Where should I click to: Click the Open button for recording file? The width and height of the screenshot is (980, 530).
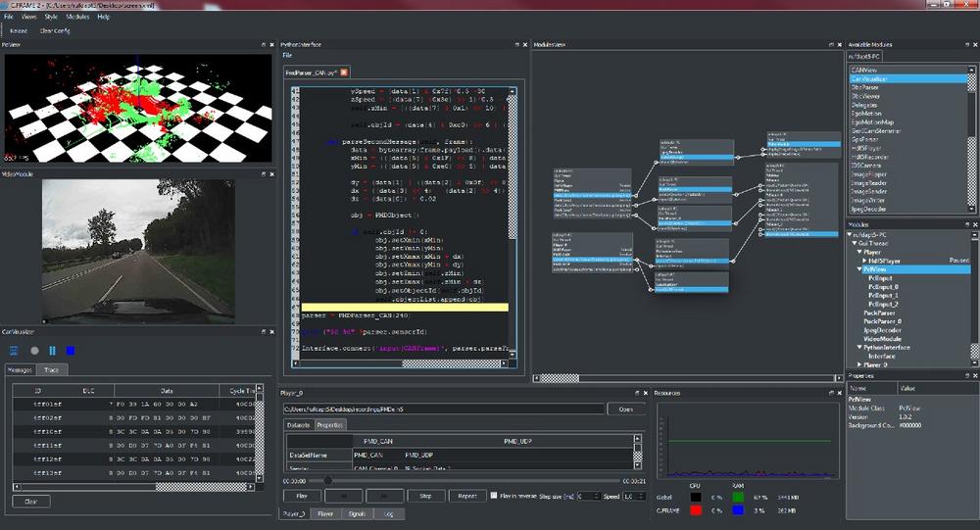click(x=625, y=409)
